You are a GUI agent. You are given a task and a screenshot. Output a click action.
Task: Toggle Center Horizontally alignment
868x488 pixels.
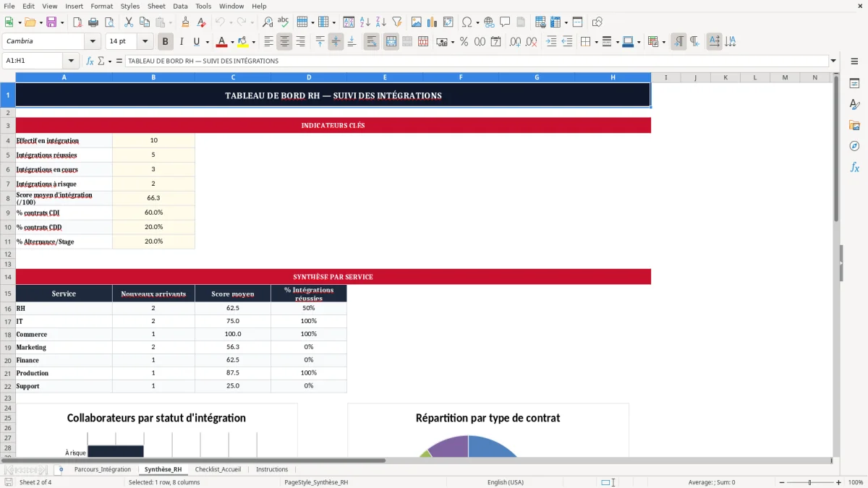point(284,42)
